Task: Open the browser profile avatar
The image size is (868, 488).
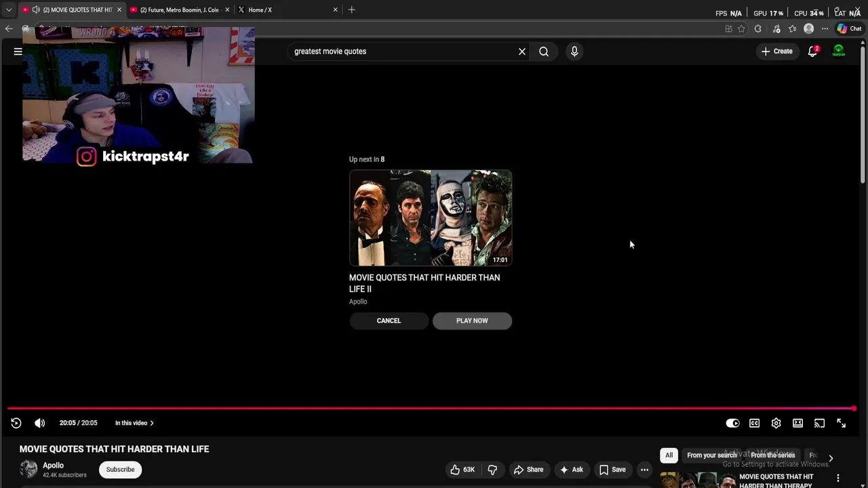Action: [x=808, y=28]
